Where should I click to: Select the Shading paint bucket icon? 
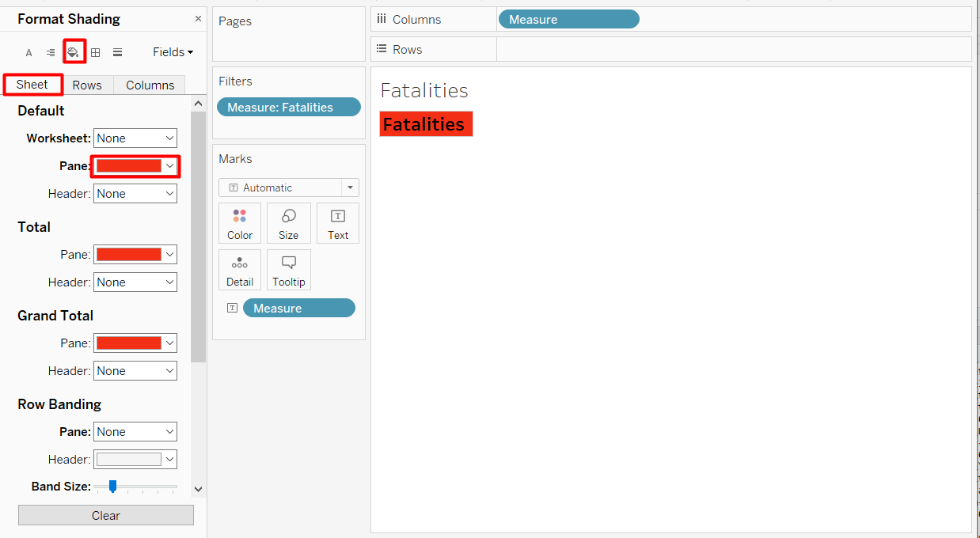click(74, 52)
